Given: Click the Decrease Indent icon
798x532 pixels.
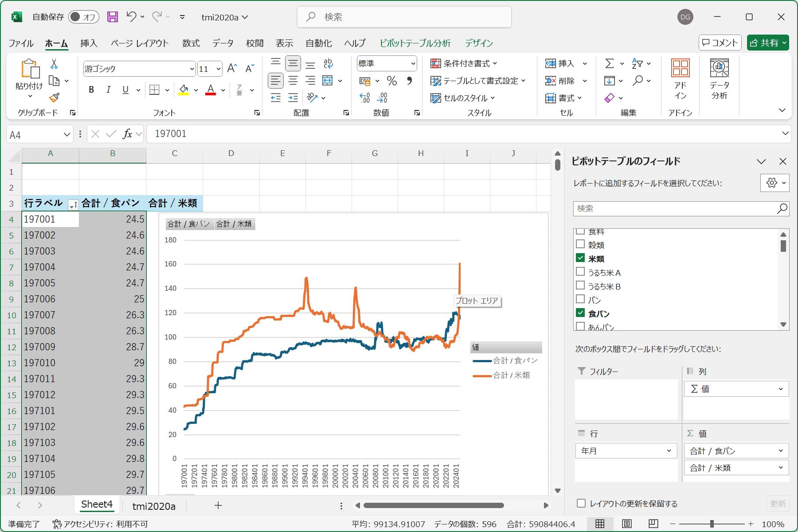Looking at the screenshot, I should (276, 98).
